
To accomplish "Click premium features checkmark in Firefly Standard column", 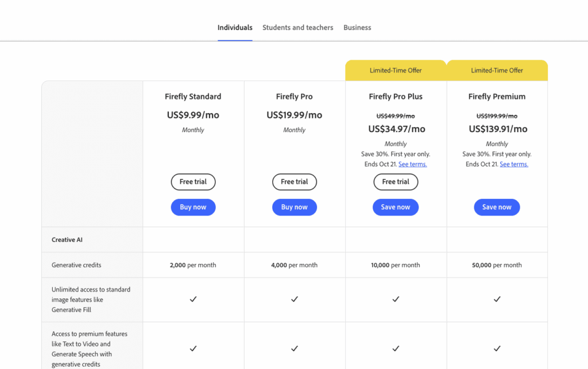I will point(193,349).
